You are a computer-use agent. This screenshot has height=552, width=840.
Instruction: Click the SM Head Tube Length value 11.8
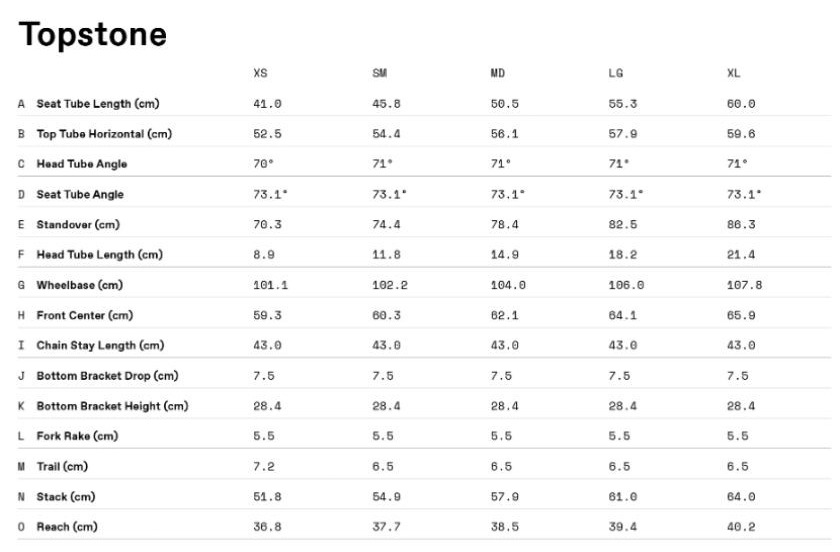[386, 255]
